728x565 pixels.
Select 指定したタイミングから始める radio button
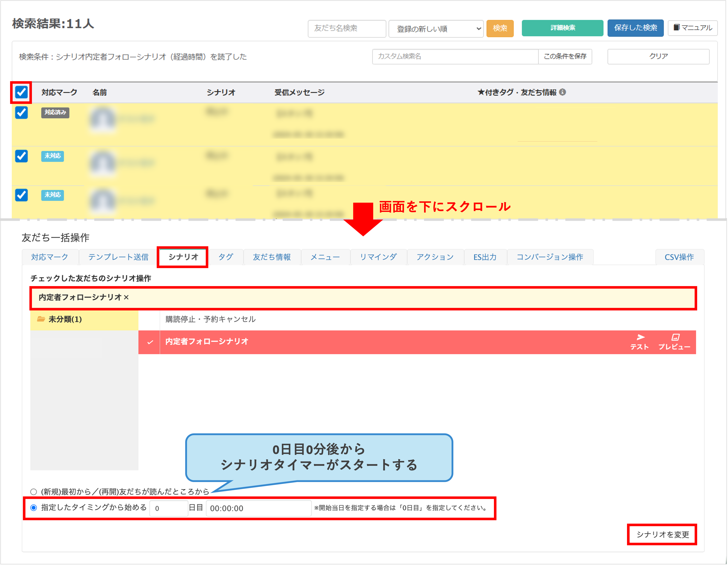click(x=34, y=508)
